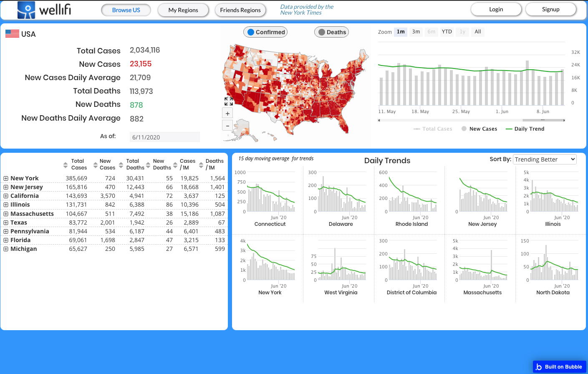Toggle Total Cases in the chart legend
This screenshot has width=588, height=374.
pos(433,129)
